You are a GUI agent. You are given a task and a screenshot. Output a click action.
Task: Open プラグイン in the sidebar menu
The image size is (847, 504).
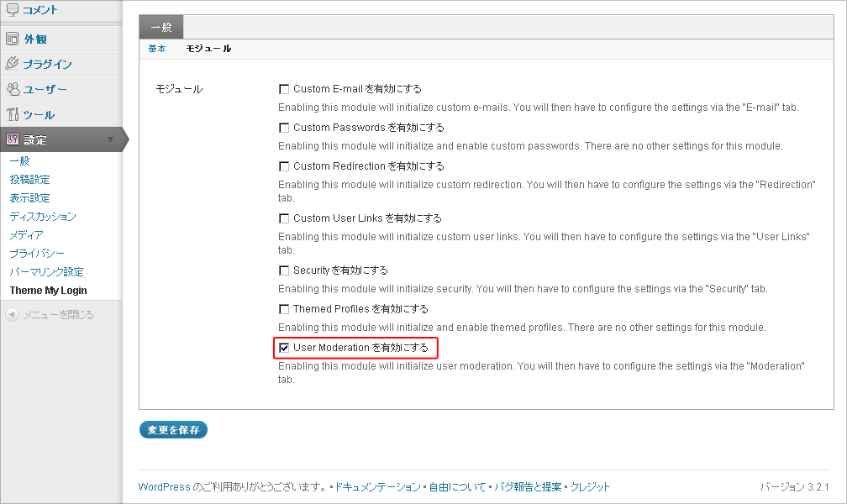click(48, 64)
